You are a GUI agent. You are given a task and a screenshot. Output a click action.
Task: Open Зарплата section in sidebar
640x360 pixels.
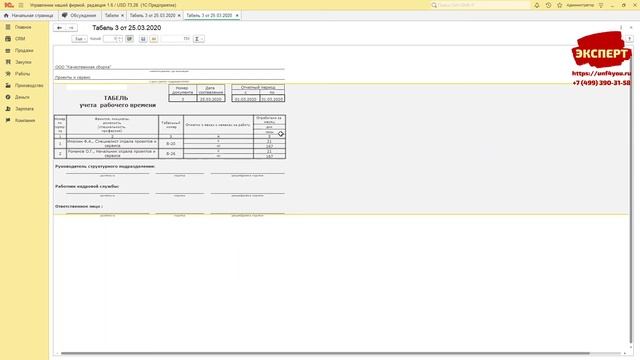[24, 109]
